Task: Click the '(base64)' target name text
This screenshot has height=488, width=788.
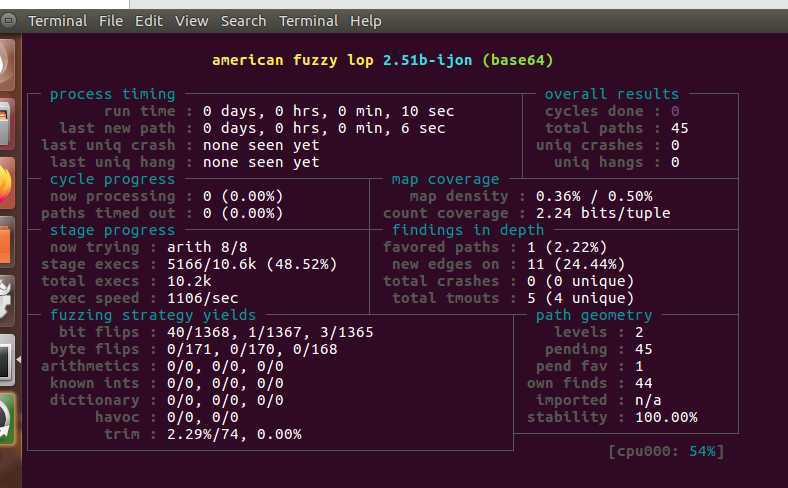Action: [x=518, y=60]
